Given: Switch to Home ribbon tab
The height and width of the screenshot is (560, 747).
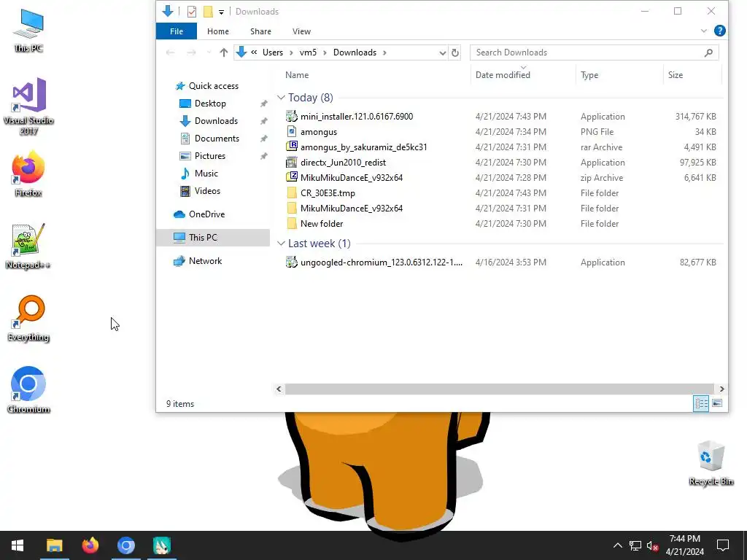Looking at the screenshot, I should [x=217, y=31].
